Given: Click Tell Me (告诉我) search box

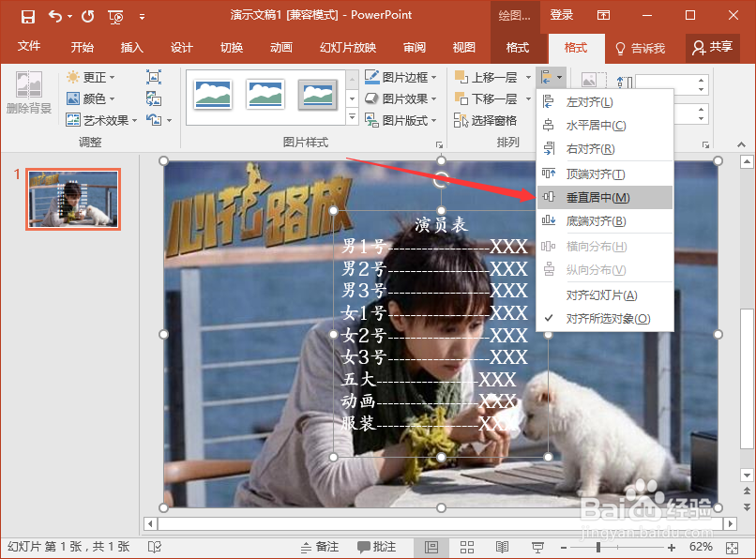Looking at the screenshot, I should (x=641, y=48).
